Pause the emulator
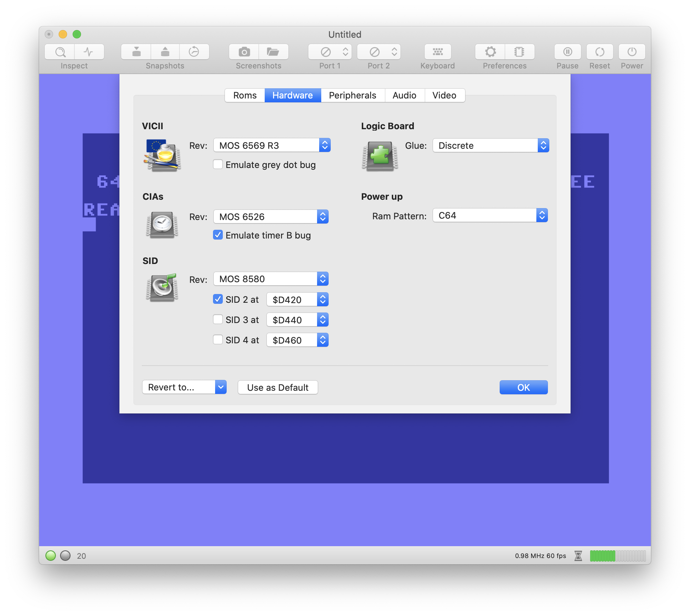Viewport: 690px width, 616px height. tap(568, 52)
